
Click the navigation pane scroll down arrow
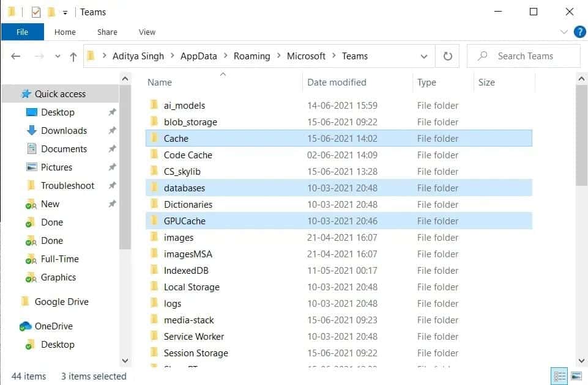(125, 361)
